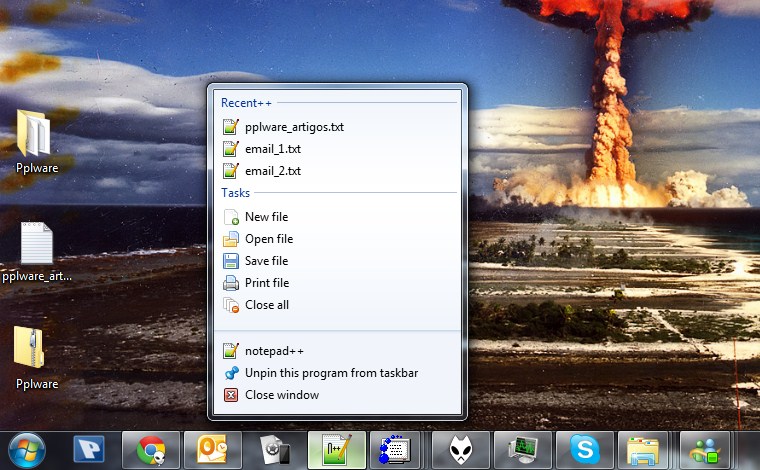Open Skype from the taskbar

pyautogui.click(x=585, y=450)
